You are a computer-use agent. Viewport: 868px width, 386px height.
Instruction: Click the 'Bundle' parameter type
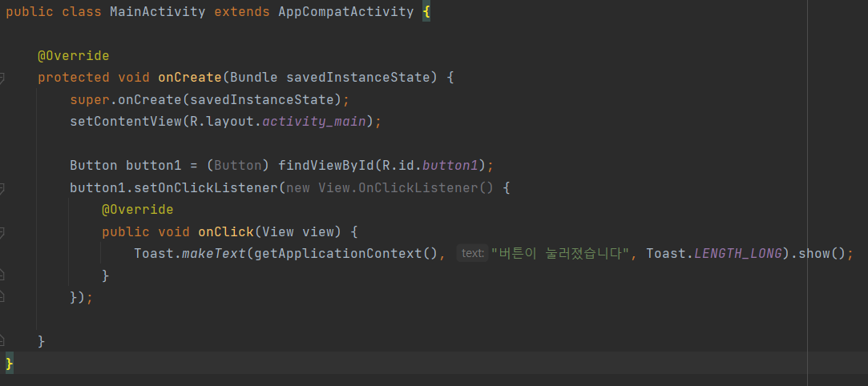(x=254, y=78)
